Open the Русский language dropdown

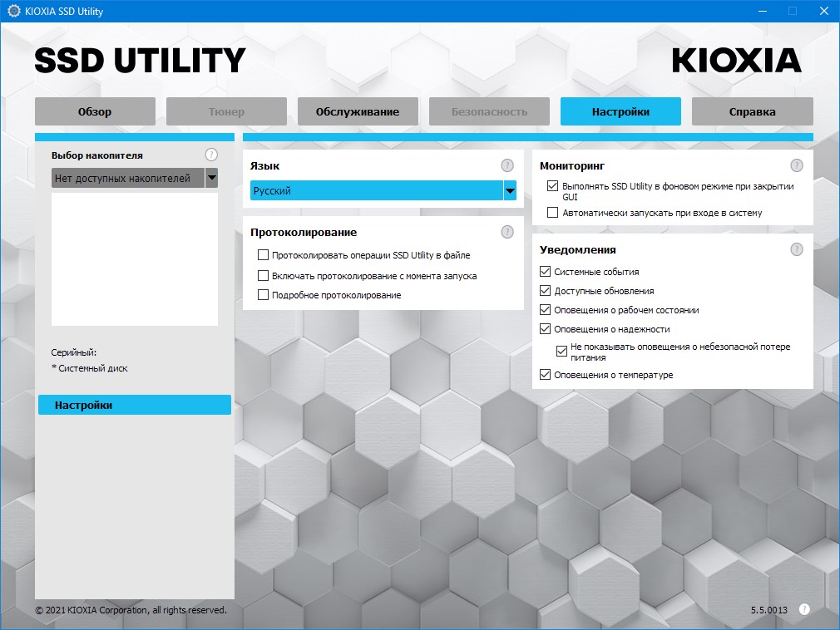pos(509,190)
